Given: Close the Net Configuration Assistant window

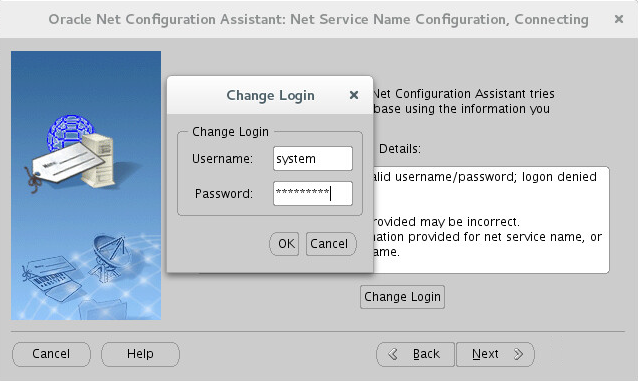Looking at the screenshot, I should click(619, 19).
